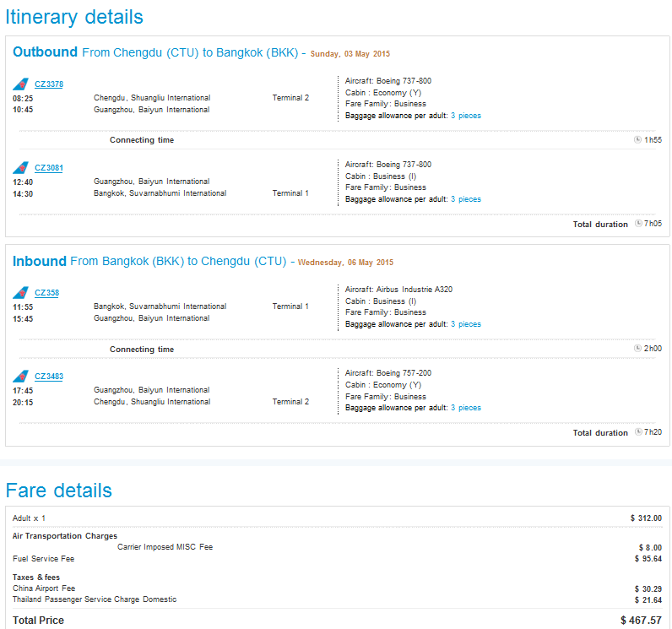
Task: Click the clock icon next to 1h55 connecting time
Action: coord(637,139)
